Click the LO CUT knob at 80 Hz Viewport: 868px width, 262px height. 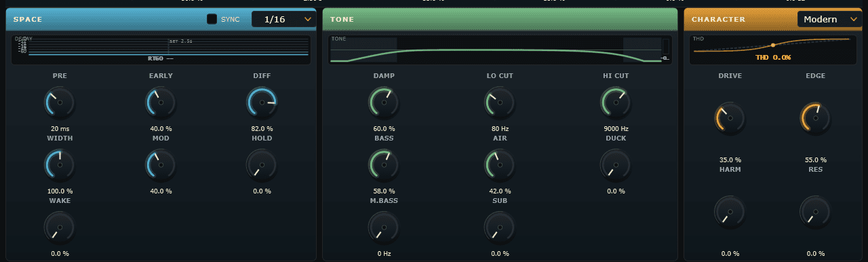coord(500,103)
